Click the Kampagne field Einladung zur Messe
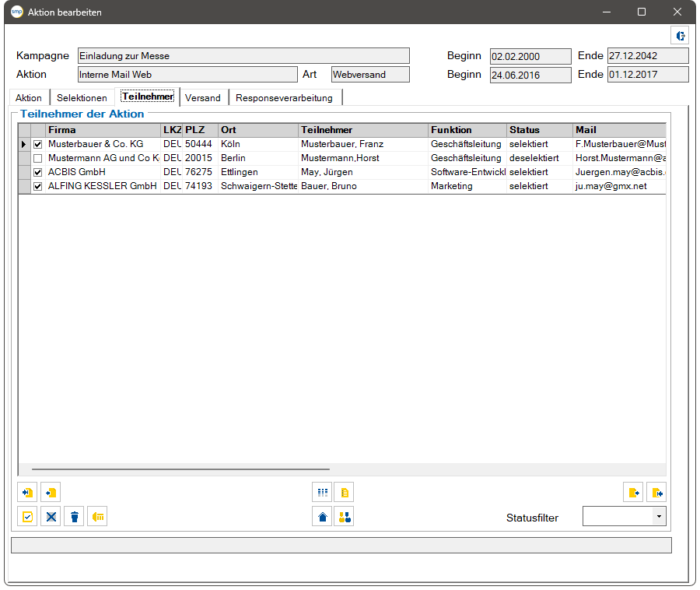The height and width of the screenshot is (590, 700). click(x=243, y=56)
